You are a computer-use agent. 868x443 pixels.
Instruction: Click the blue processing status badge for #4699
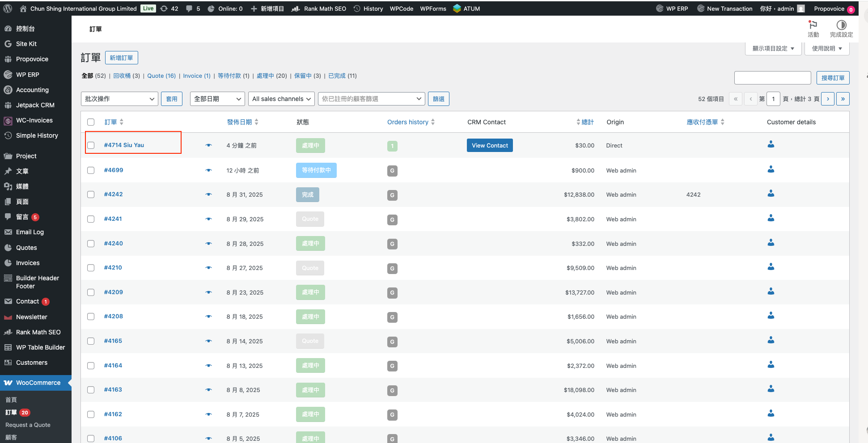(316, 170)
